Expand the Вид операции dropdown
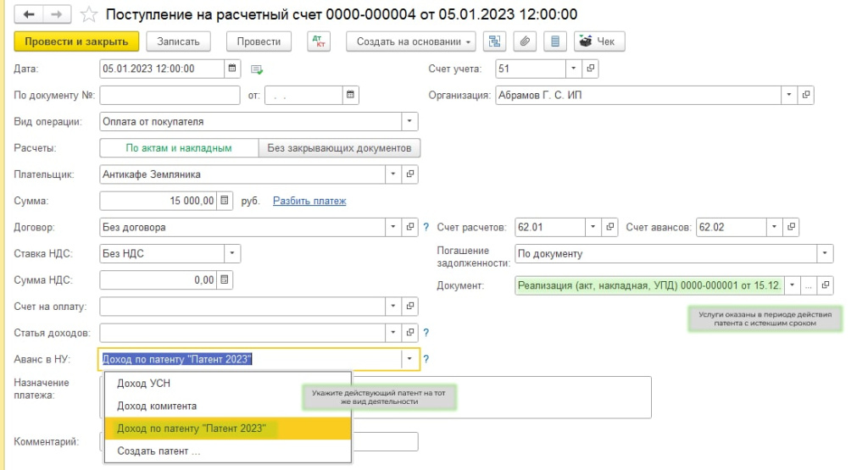 point(409,121)
